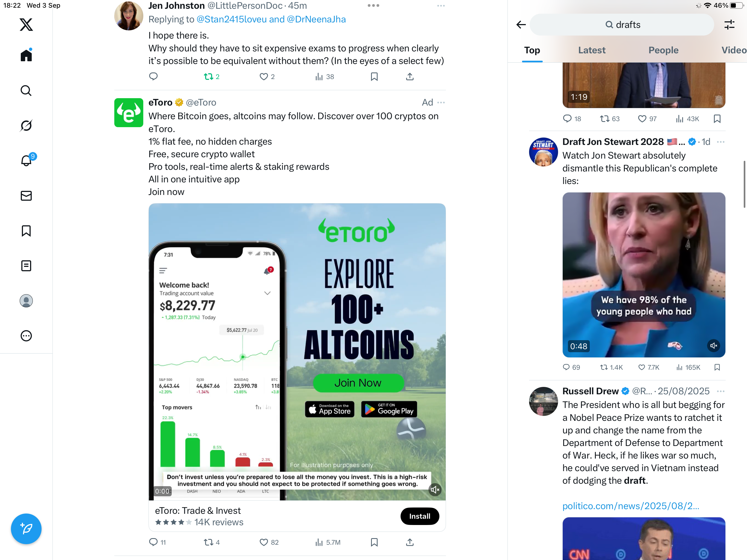The height and width of the screenshot is (560, 747).
Task: Open more options on eToro ad
Action: pos(441,102)
